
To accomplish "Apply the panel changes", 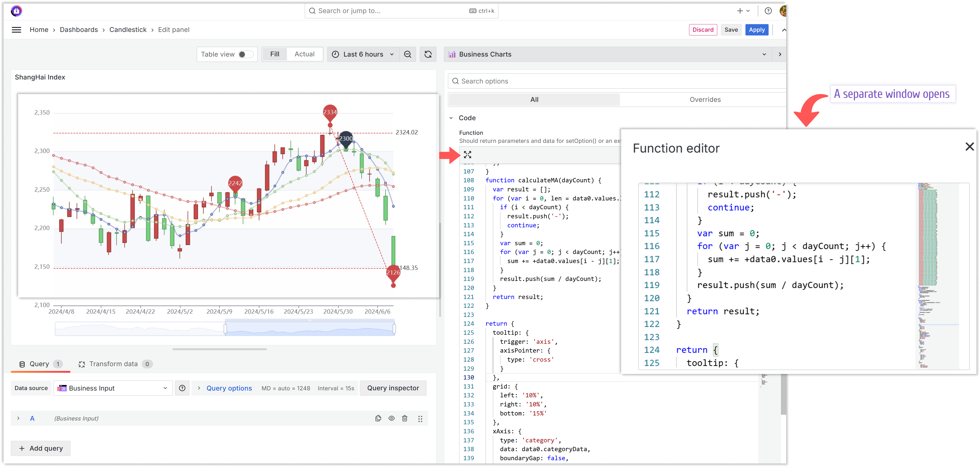I will (757, 30).
